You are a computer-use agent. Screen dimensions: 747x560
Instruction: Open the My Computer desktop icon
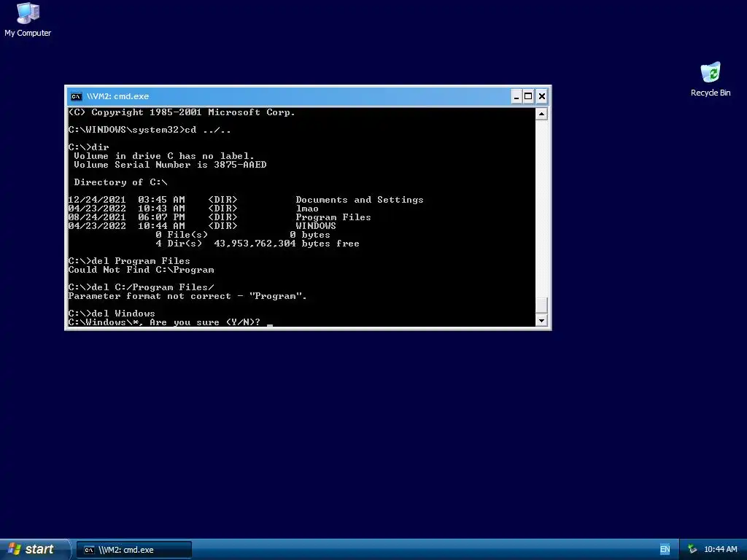click(x=28, y=20)
